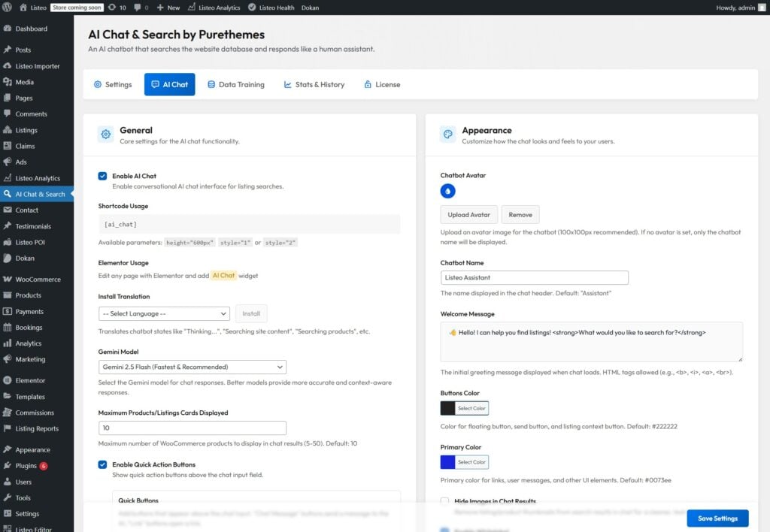Pick the Primary Color blue swatch
The image size is (770, 532).
tap(448, 461)
